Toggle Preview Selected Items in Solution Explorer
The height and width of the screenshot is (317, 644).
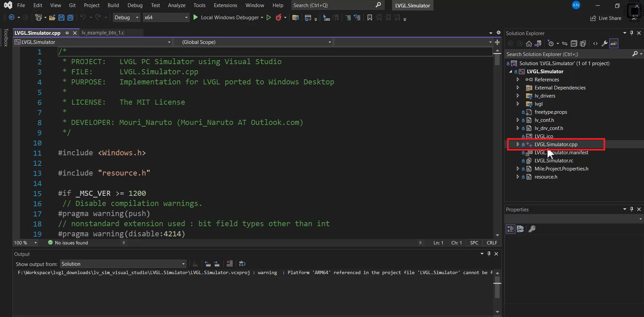pyautogui.click(x=614, y=44)
